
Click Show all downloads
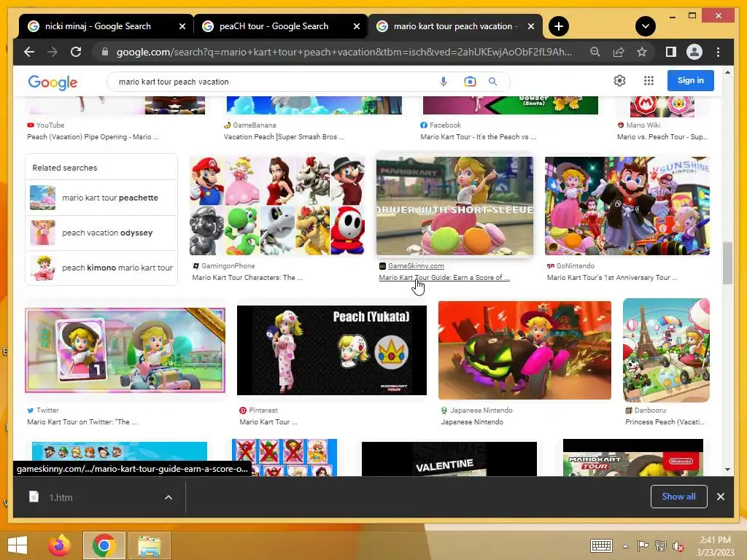678,497
